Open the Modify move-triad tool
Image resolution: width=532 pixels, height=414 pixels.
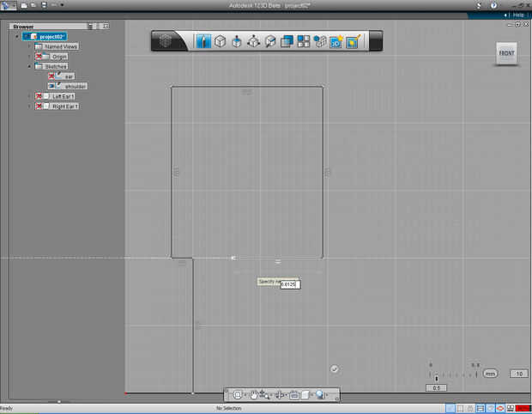[253, 42]
